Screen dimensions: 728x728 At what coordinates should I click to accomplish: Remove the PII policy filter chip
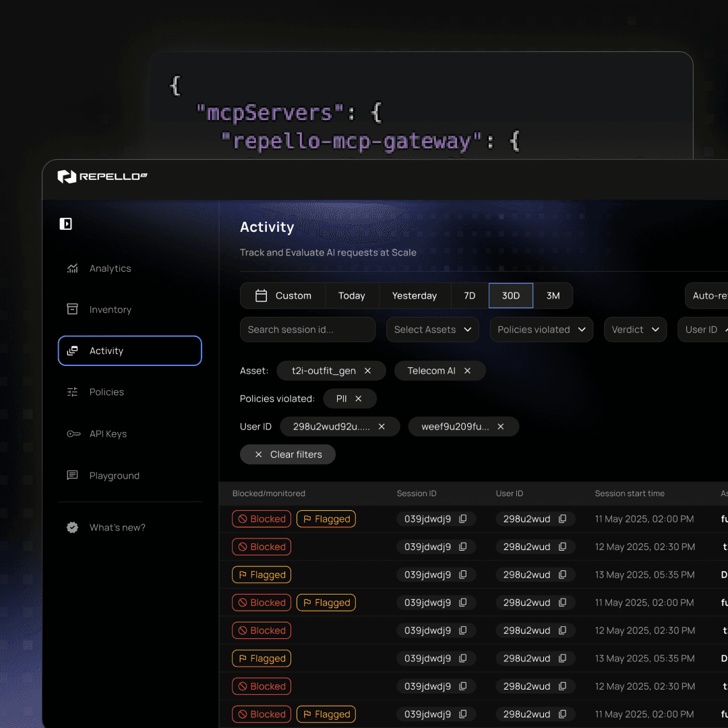360,398
